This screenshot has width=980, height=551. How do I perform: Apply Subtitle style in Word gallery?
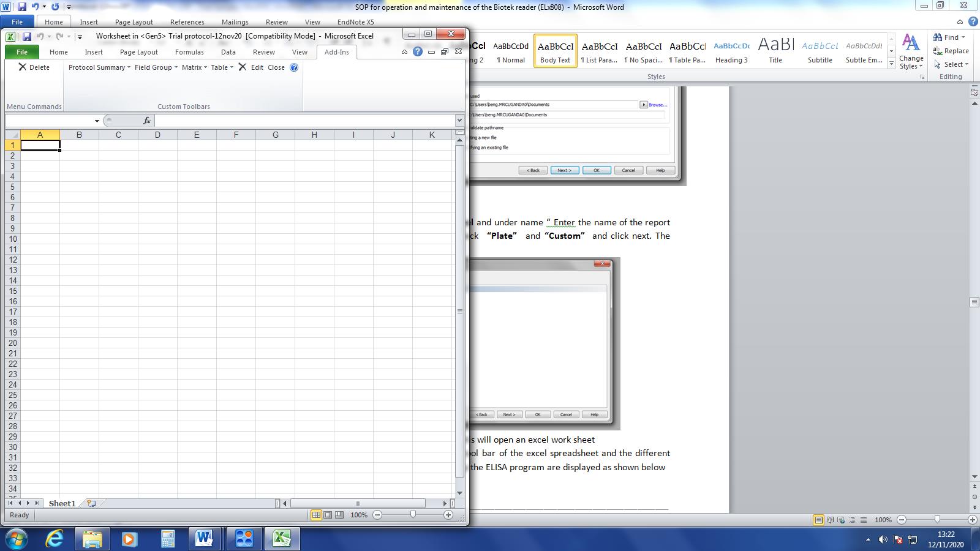(x=820, y=51)
